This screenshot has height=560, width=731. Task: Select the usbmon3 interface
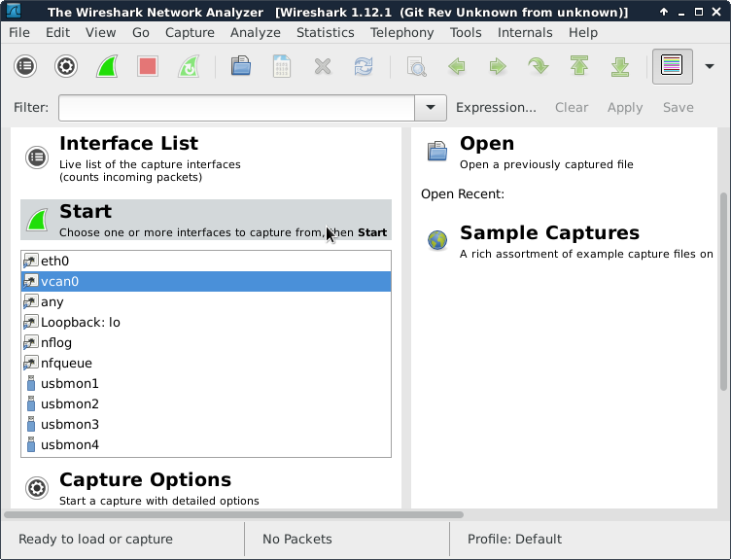[206, 425]
